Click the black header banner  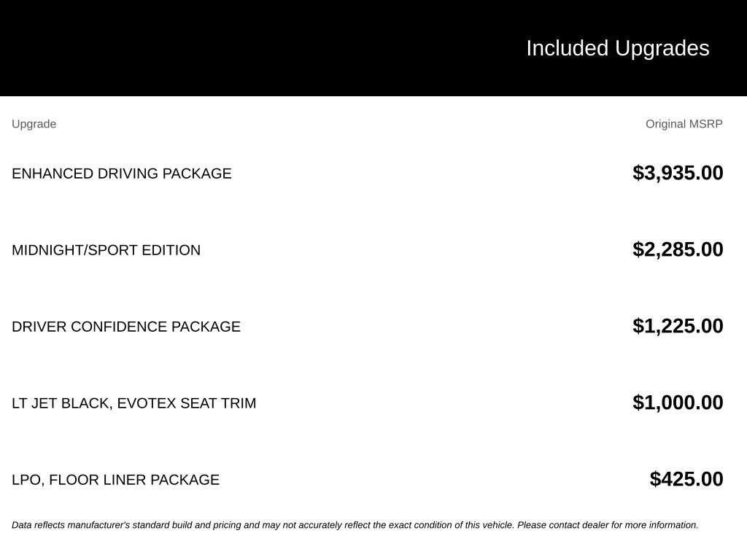pyautogui.click(x=373, y=48)
